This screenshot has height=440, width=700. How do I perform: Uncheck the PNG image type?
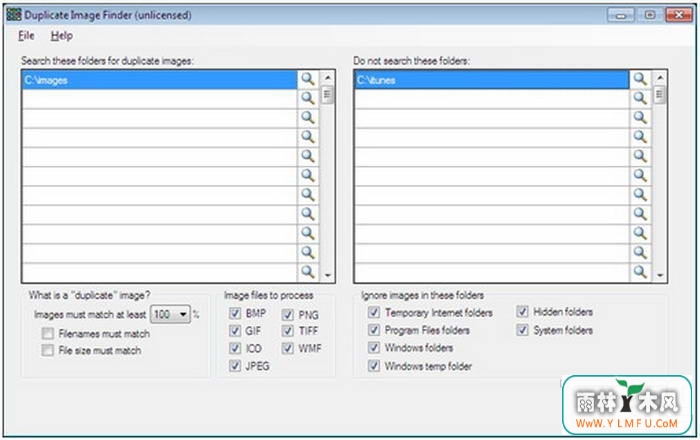[288, 315]
